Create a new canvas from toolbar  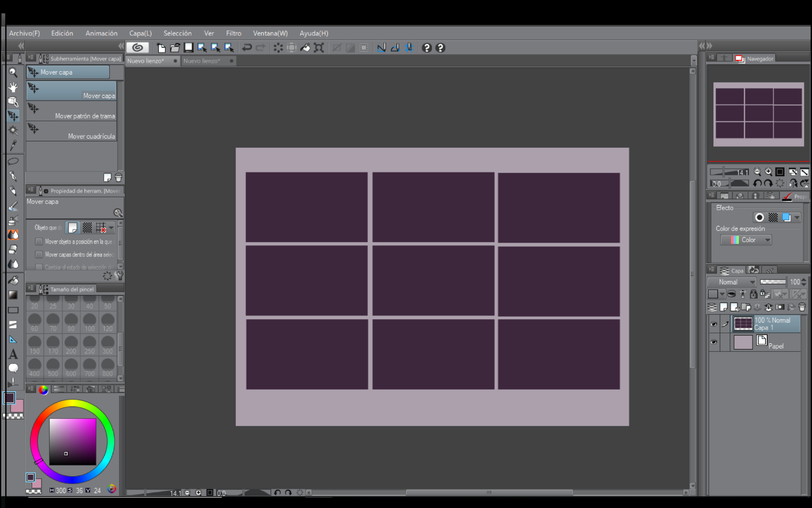pyautogui.click(x=161, y=48)
